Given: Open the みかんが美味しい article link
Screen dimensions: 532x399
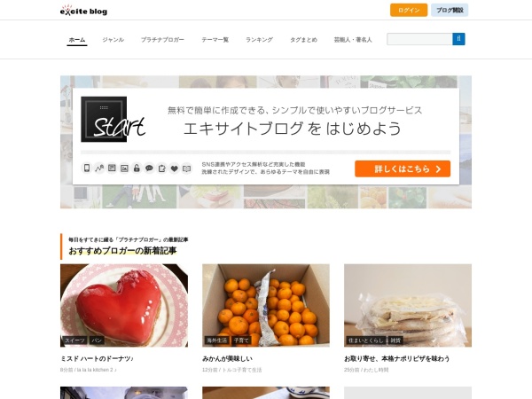Looking at the screenshot, I should 227,358.
